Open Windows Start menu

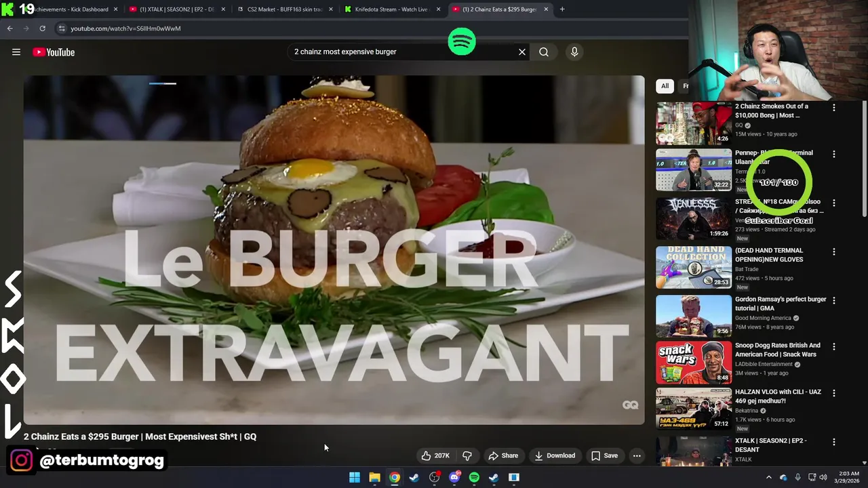(x=355, y=477)
